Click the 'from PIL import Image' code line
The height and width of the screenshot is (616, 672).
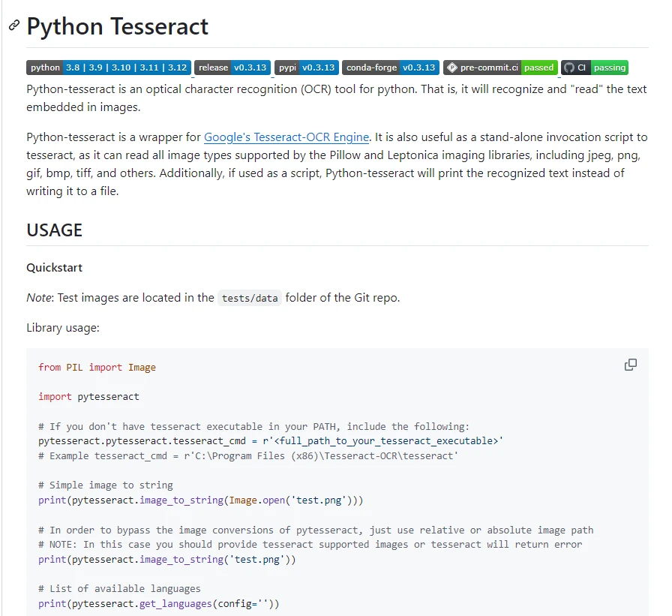(x=97, y=368)
